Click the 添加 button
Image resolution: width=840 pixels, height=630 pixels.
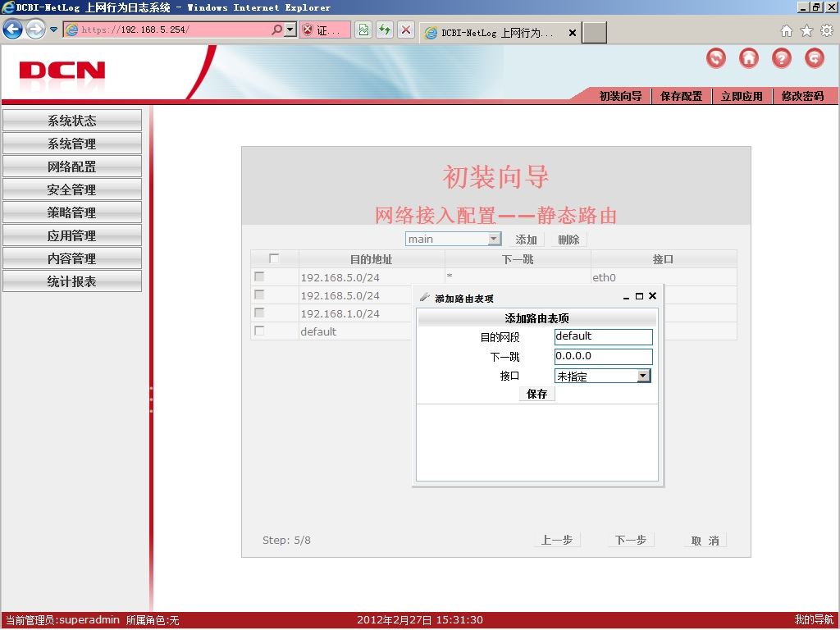click(x=526, y=240)
